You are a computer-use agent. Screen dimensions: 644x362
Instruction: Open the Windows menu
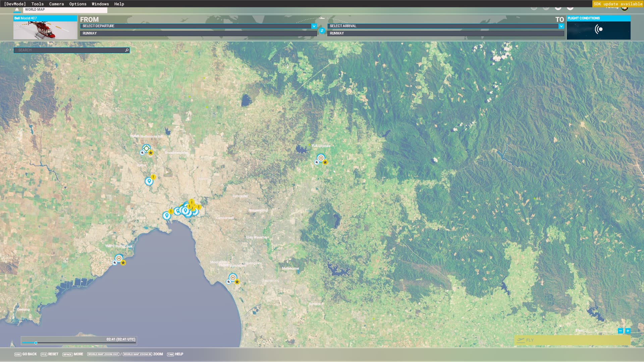coord(100,4)
